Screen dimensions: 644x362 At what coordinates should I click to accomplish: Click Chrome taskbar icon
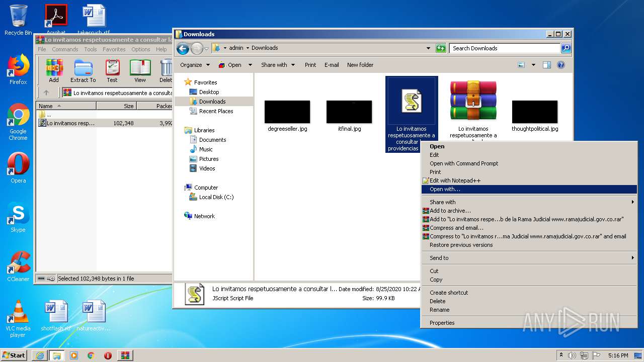tap(91, 355)
